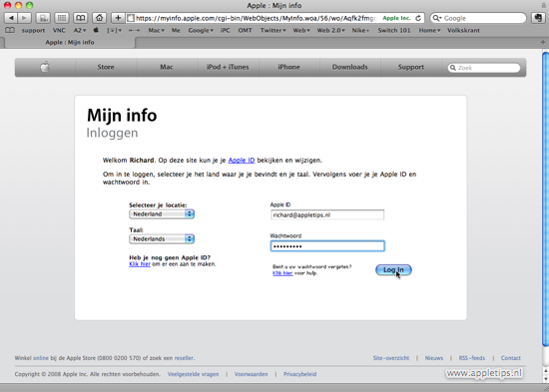Open the VNC bookmark
549x392 pixels.
pos(59,31)
